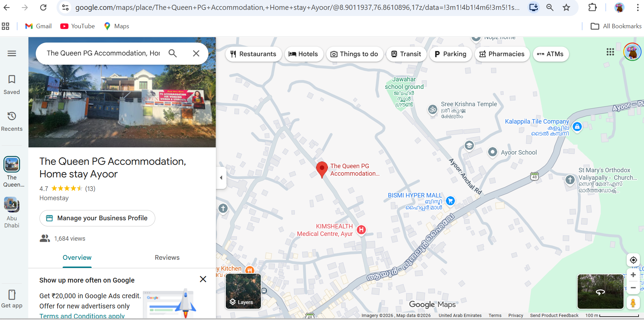Filter the map by Restaurants

[253, 54]
